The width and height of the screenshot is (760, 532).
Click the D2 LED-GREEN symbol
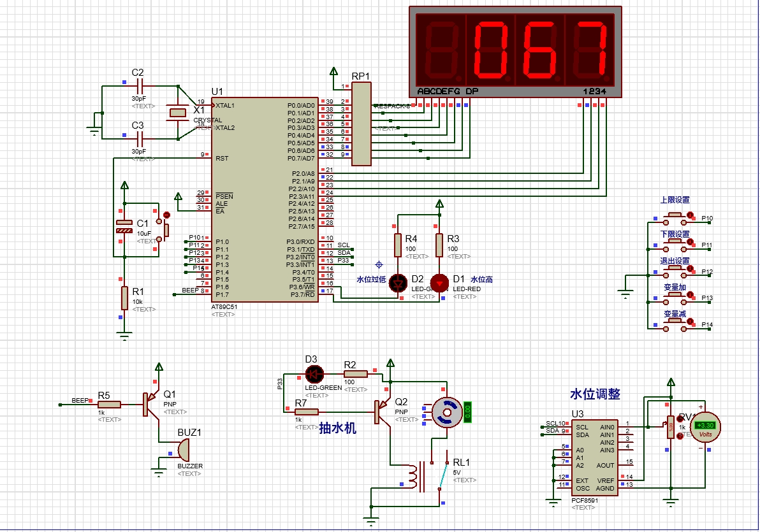pos(398,283)
